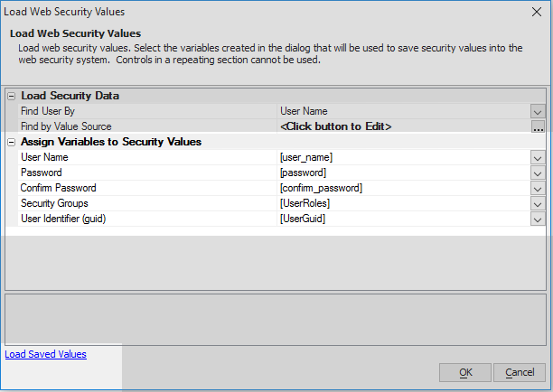Screen dimensions: 553x392
Task: Click ellipsis button for Find by Value Source
Action: click(538, 126)
